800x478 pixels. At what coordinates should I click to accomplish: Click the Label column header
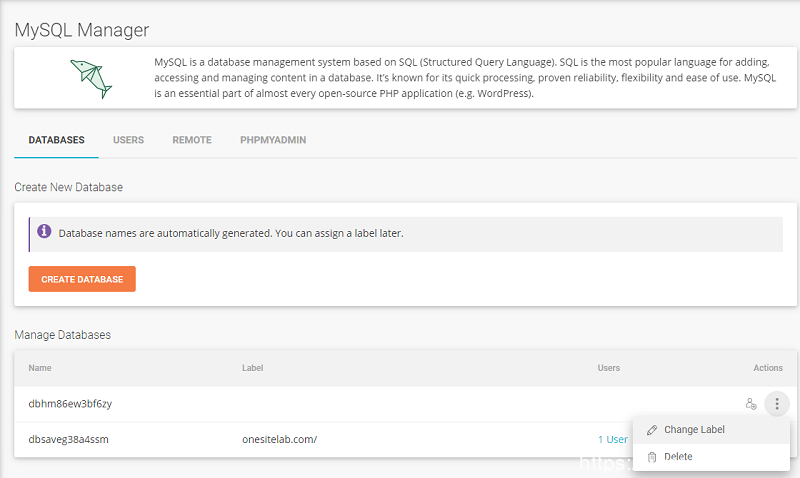pyautogui.click(x=253, y=368)
